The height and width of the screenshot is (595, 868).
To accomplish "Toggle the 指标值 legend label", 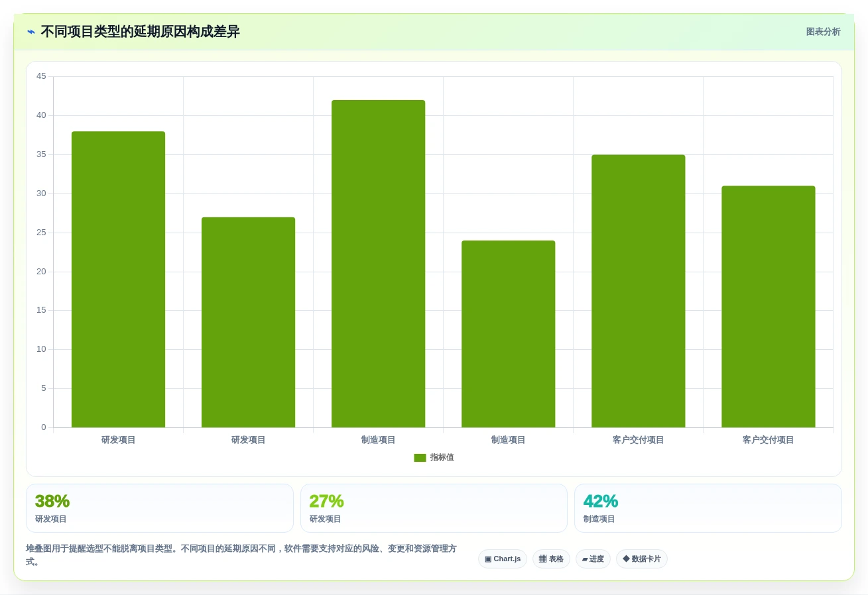I will click(x=442, y=458).
